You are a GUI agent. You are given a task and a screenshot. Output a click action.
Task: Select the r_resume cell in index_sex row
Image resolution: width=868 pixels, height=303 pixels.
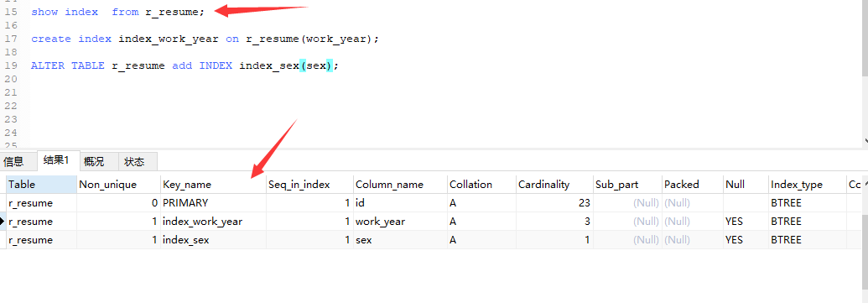[x=41, y=240]
